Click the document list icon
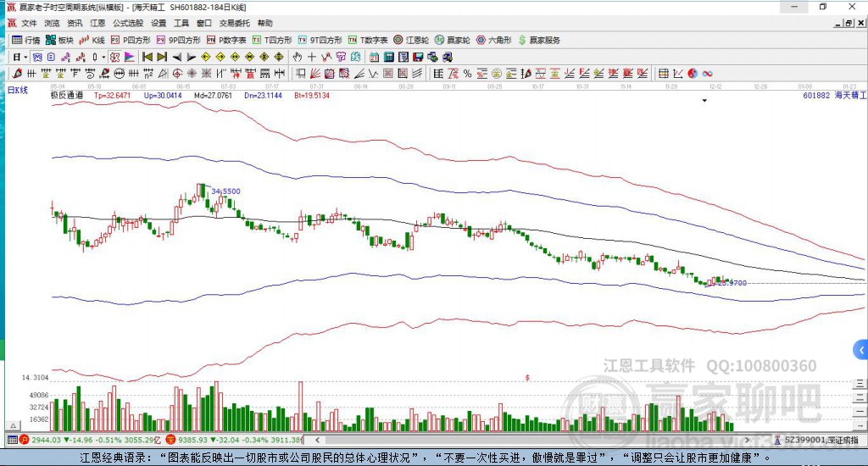The width and height of the screenshot is (868, 466). click(x=51, y=57)
